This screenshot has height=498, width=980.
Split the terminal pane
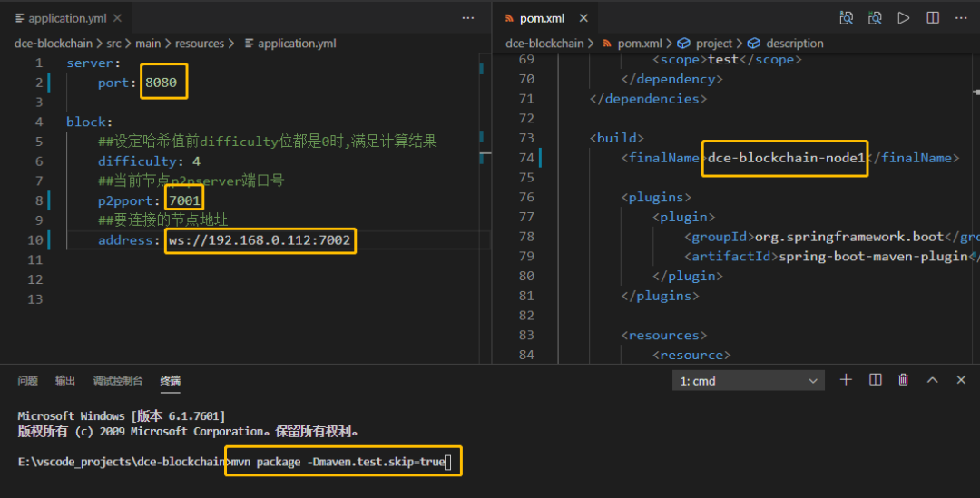tap(875, 380)
